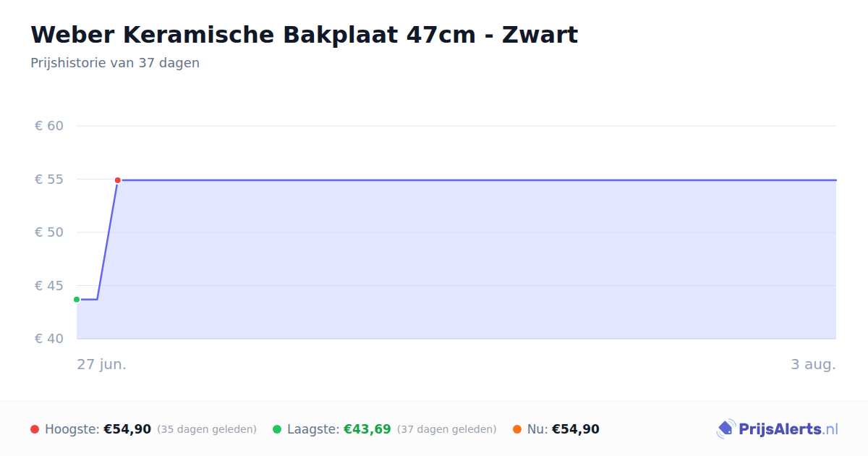Click the shaded blue area of the price chart
The image size is (868, 456).
pos(470,259)
